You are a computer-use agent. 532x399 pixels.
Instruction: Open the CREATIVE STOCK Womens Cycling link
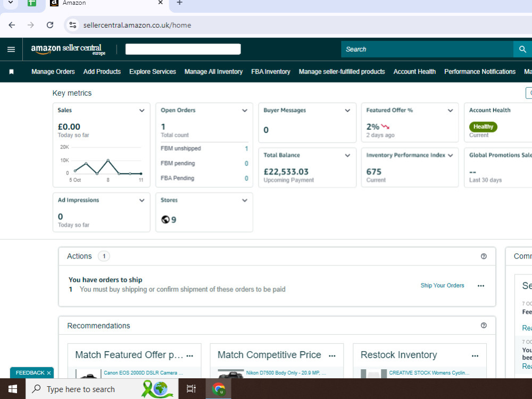429,373
